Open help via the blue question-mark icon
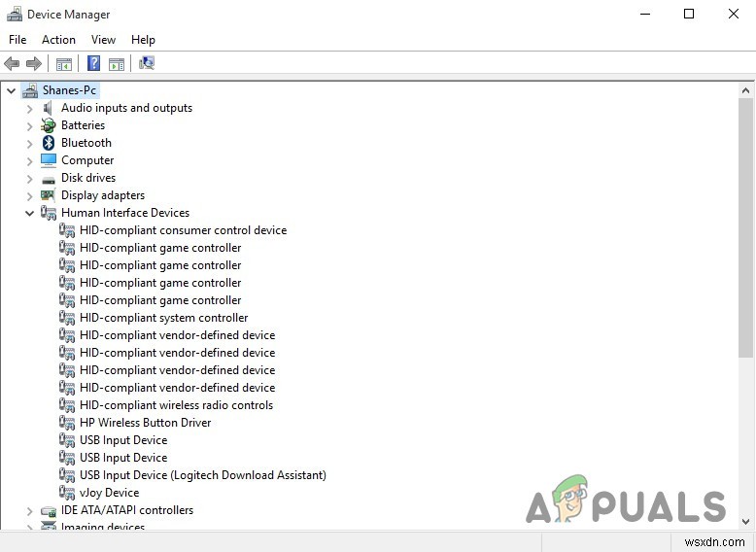Viewport: 756px width, 552px height. click(x=93, y=63)
